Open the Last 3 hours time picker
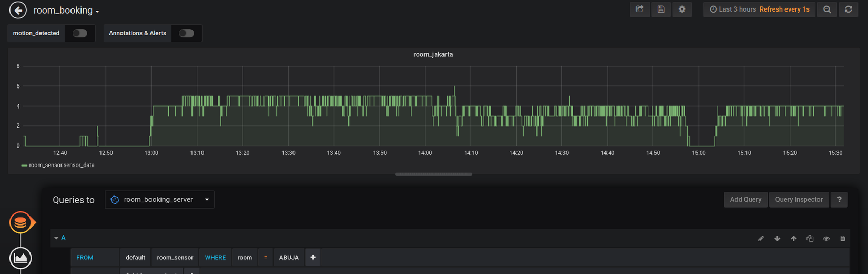 coord(732,9)
